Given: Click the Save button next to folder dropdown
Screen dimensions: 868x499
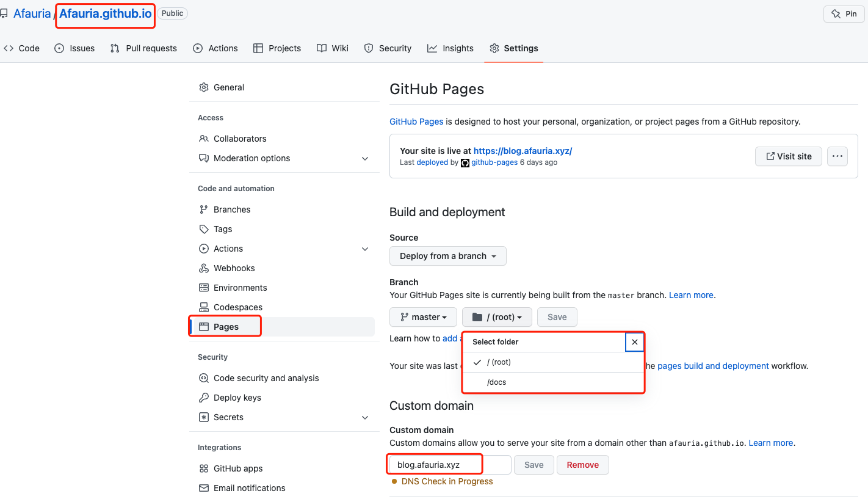Looking at the screenshot, I should click(x=557, y=317).
